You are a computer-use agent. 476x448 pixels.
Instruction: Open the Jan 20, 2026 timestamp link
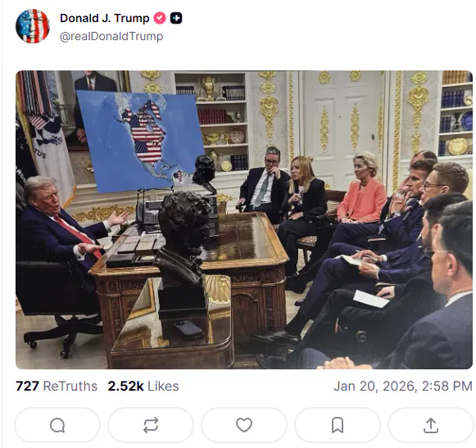403,386
